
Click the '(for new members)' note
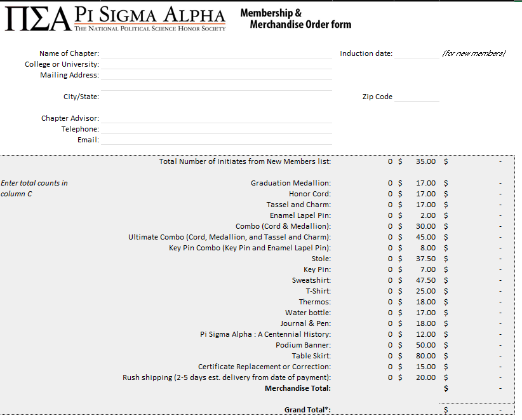pos(474,53)
